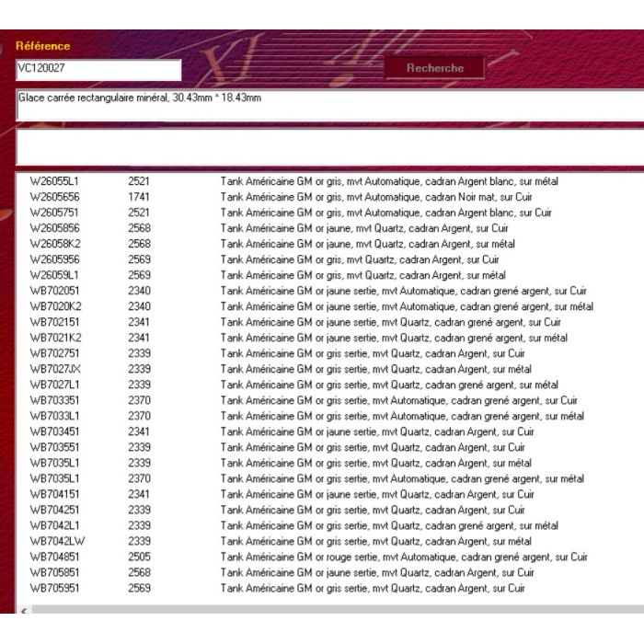644x644 pixels.
Task: Select the WB703451 entry
Action: point(55,431)
